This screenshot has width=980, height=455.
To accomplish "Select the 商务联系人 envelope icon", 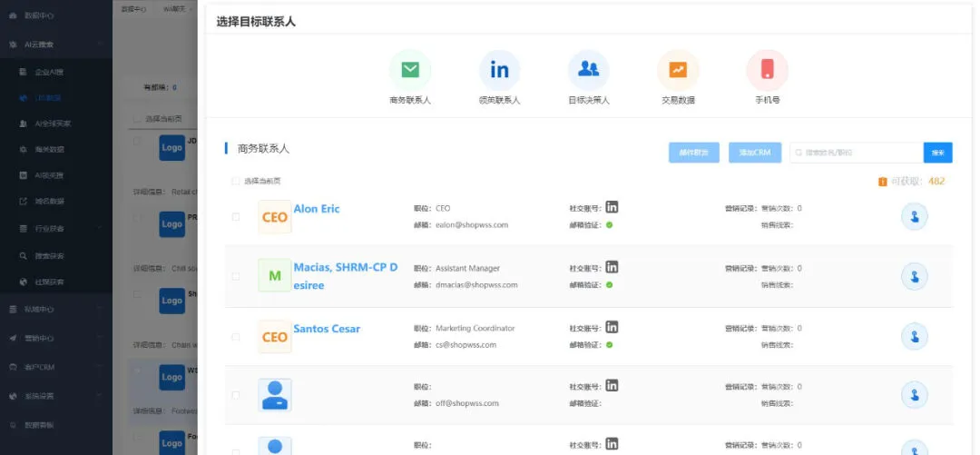I will point(410,70).
